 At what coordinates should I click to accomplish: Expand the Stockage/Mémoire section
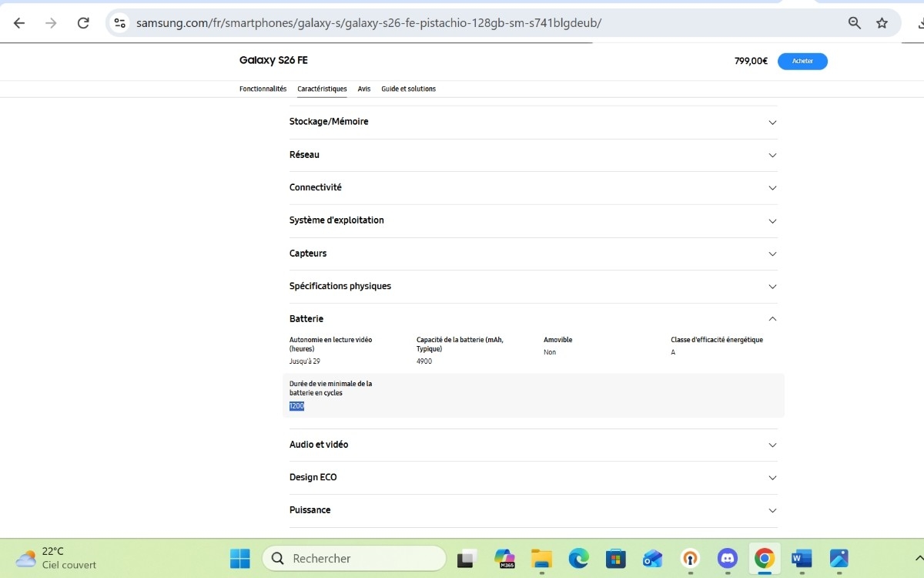click(534, 122)
